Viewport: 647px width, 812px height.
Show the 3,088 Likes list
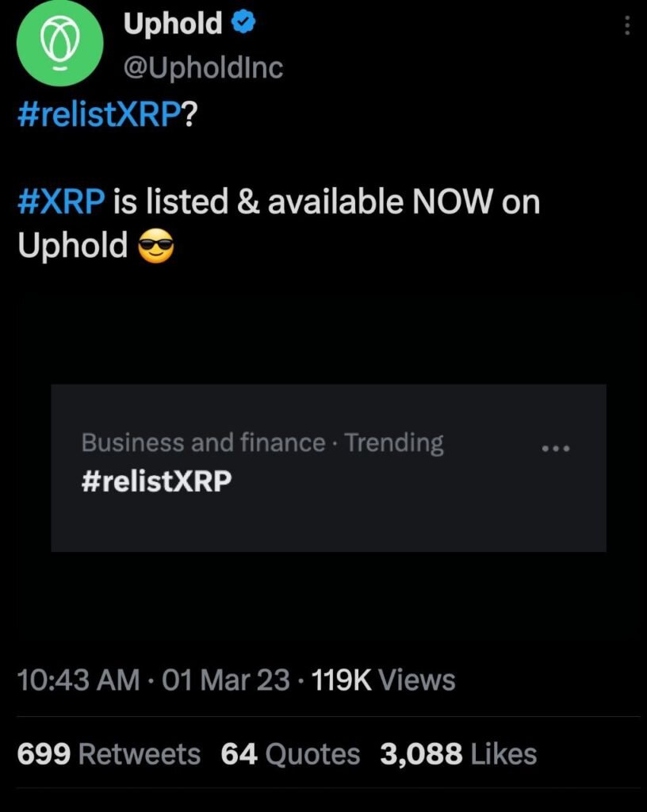point(458,754)
